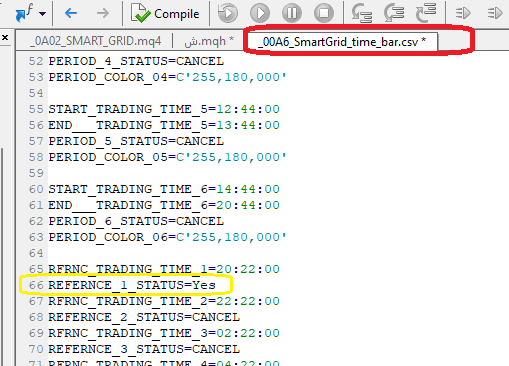Click the PERIOD_COLOR_04 color value
The height and width of the screenshot is (366, 509).
(231, 77)
